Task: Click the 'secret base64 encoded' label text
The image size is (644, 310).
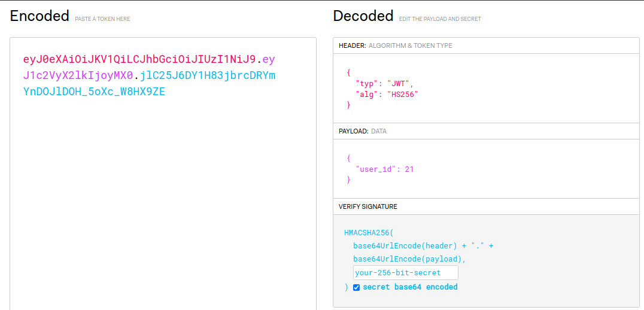Action: coord(410,287)
